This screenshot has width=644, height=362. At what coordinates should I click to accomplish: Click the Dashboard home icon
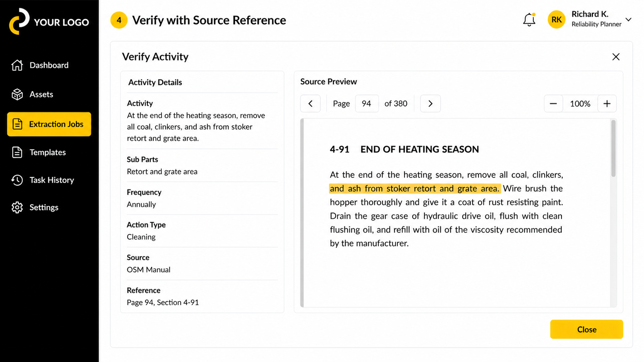tap(17, 65)
